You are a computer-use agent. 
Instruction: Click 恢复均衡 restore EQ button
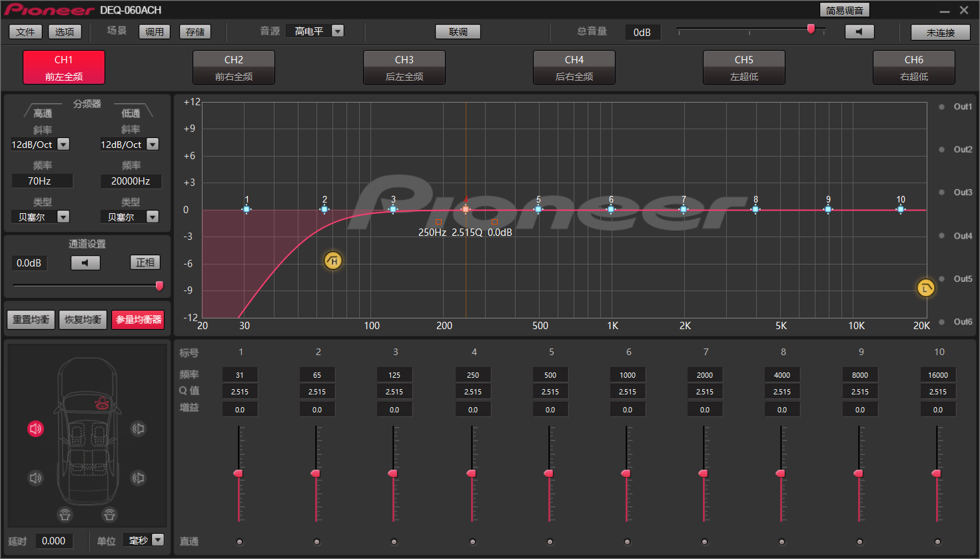pos(83,320)
